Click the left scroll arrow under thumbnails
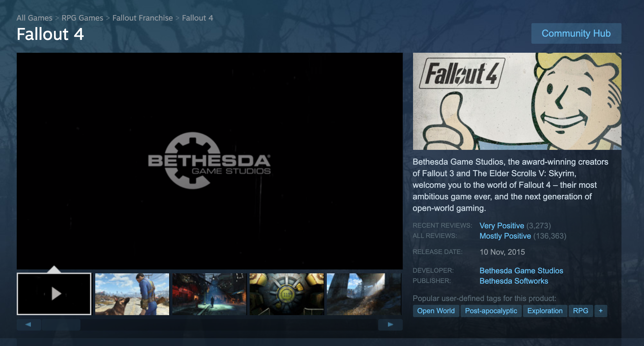Screen dimensions: 644x346 coord(29,324)
